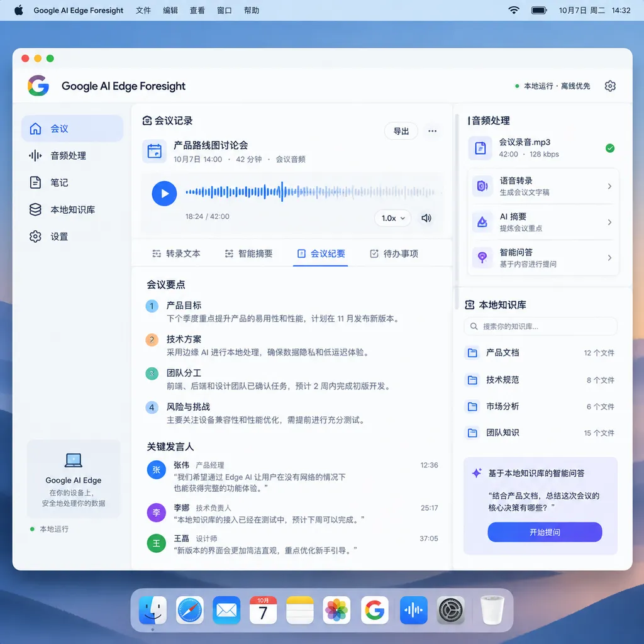Screen dimensions: 644x644
Task: Open the 1.0x playback speed dropdown
Action: click(x=392, y=218)
